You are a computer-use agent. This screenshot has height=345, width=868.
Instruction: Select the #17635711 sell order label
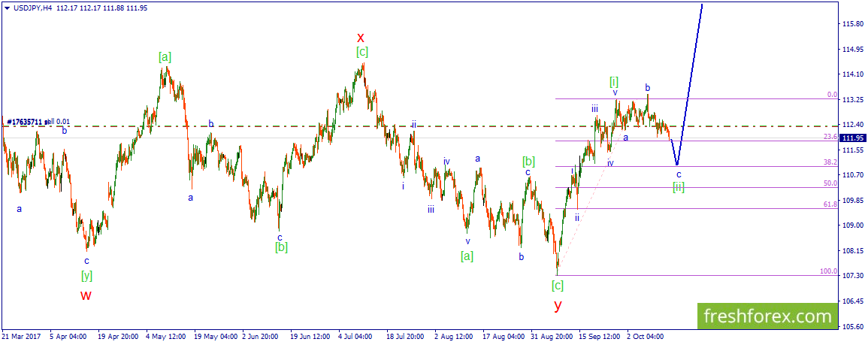[x=39, y=121]
